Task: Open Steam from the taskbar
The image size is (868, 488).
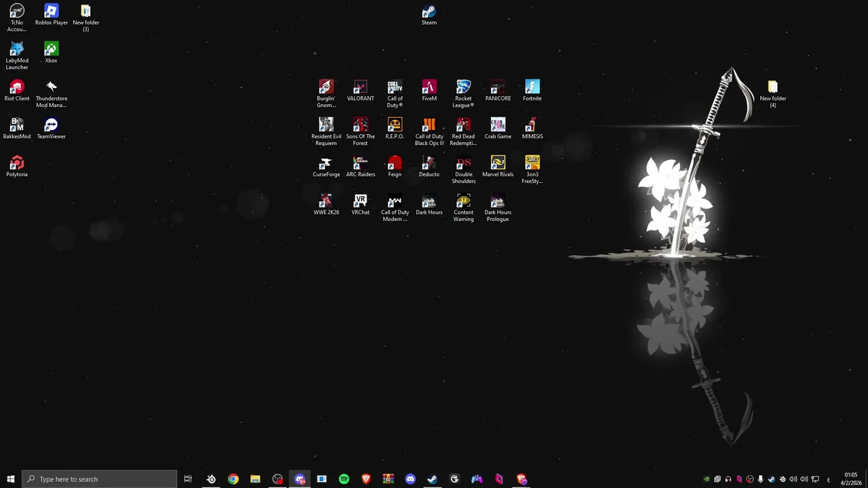Action: pos(432,479)
